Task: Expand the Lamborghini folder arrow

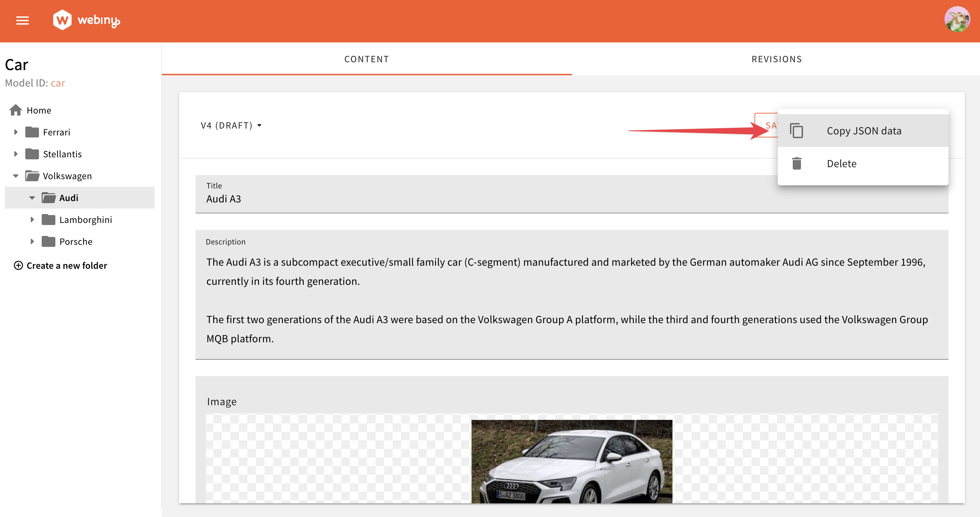Action: [x=32, y=220]
